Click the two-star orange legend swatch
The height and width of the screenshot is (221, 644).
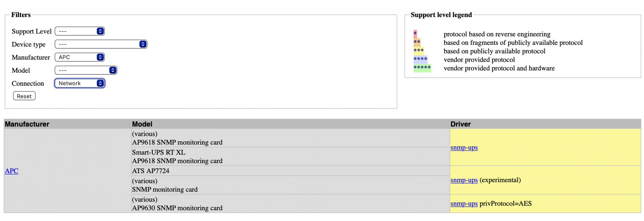(417, 43)
